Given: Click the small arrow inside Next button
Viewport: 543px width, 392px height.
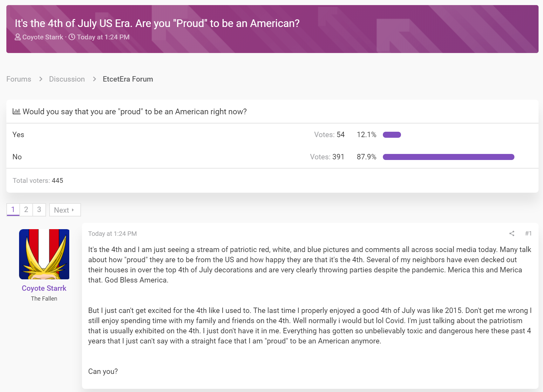Looking at the screenshot, I should (x=73, y=210).
